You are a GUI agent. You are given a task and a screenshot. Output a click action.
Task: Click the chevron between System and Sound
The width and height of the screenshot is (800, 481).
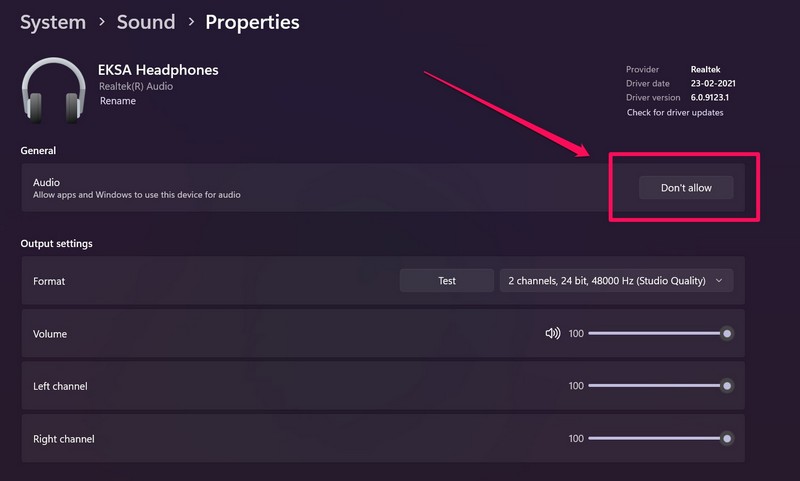pyautogui.click(x=99, y=22)
